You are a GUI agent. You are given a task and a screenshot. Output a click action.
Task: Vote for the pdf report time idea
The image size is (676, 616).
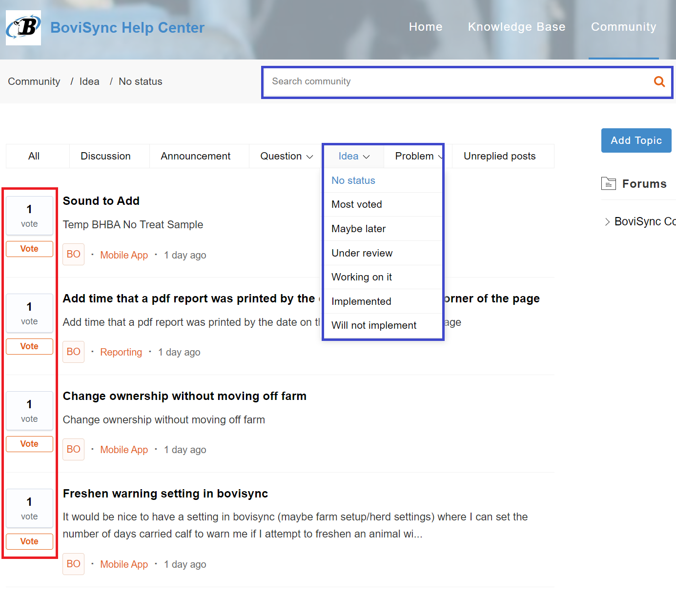click(29, 346)
